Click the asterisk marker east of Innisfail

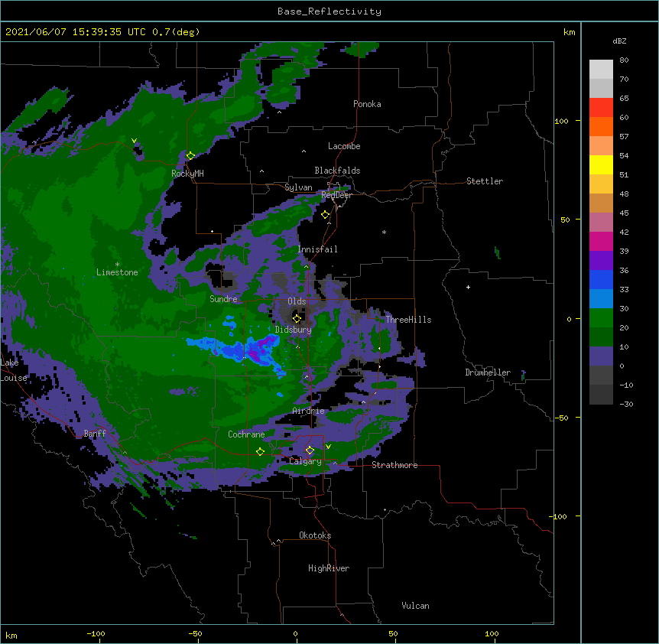click(x=384, y=233)
